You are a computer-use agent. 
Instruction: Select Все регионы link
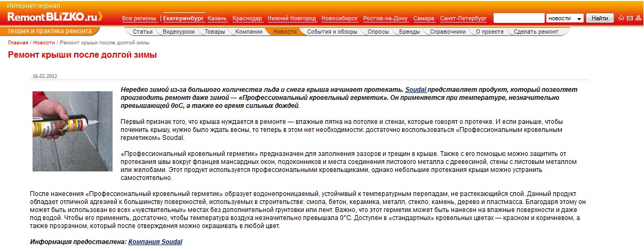coord(139,19)
